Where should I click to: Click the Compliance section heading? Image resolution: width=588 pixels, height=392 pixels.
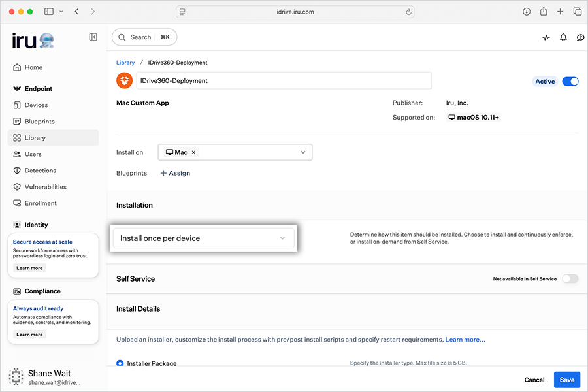tap(42, 291)
